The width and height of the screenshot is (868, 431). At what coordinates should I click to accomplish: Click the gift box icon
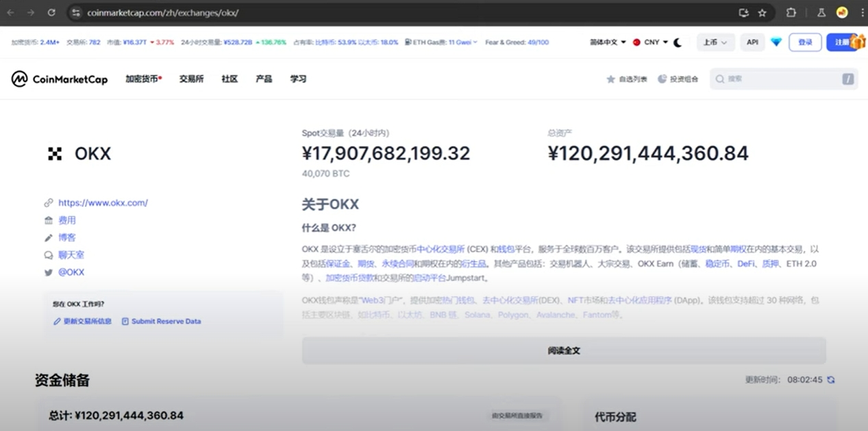[x=858, y=41]
